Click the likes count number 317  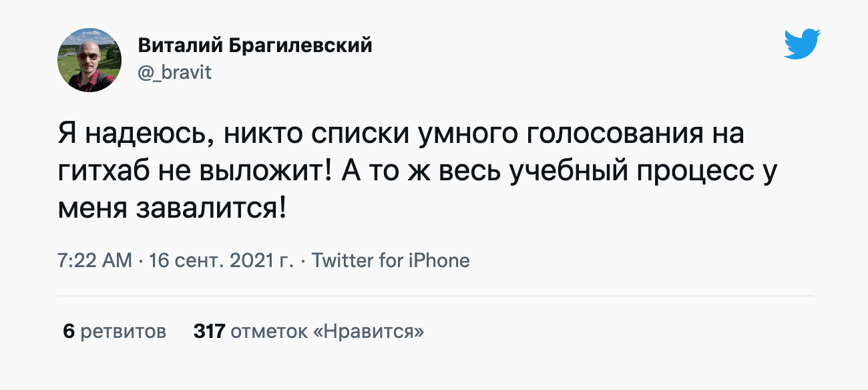click(209, 331)
